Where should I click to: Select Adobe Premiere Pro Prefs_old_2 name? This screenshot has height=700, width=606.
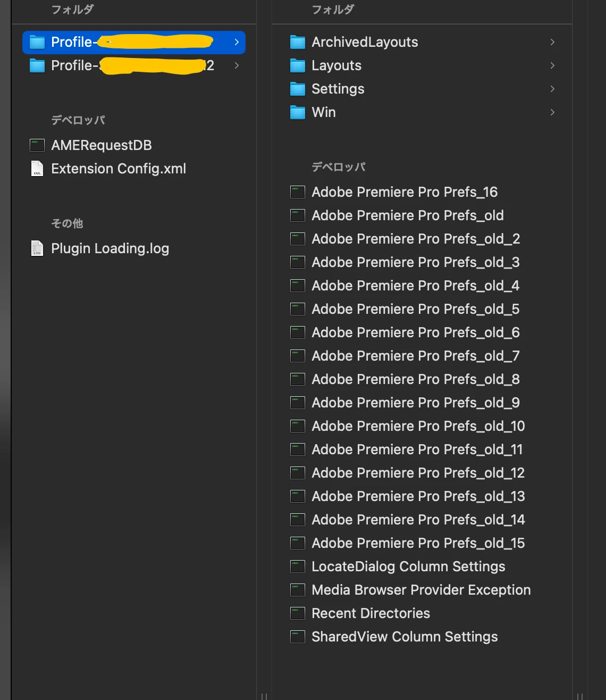point(416,239)
